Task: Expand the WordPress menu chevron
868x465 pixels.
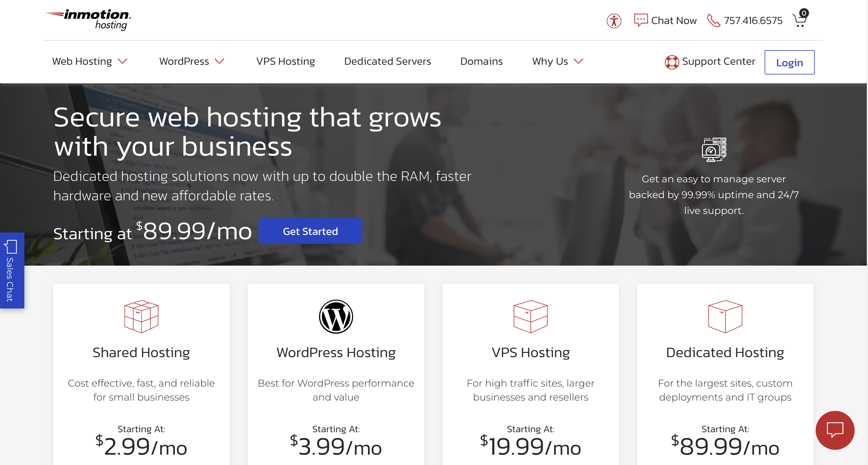Action: 220,61
